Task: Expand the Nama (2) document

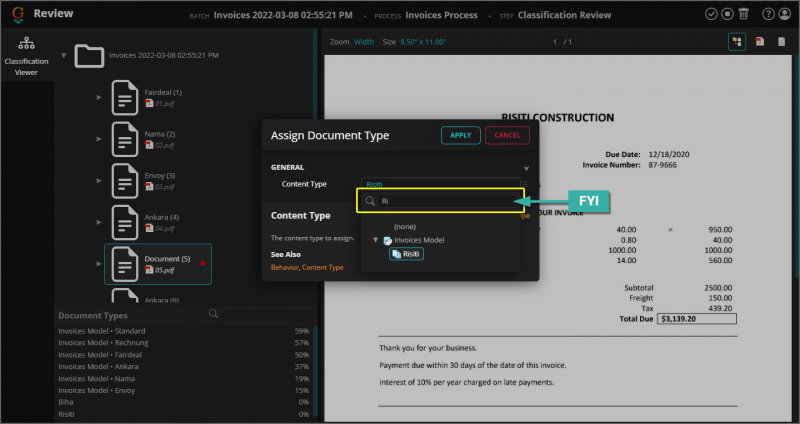Action: coord(99,139)
